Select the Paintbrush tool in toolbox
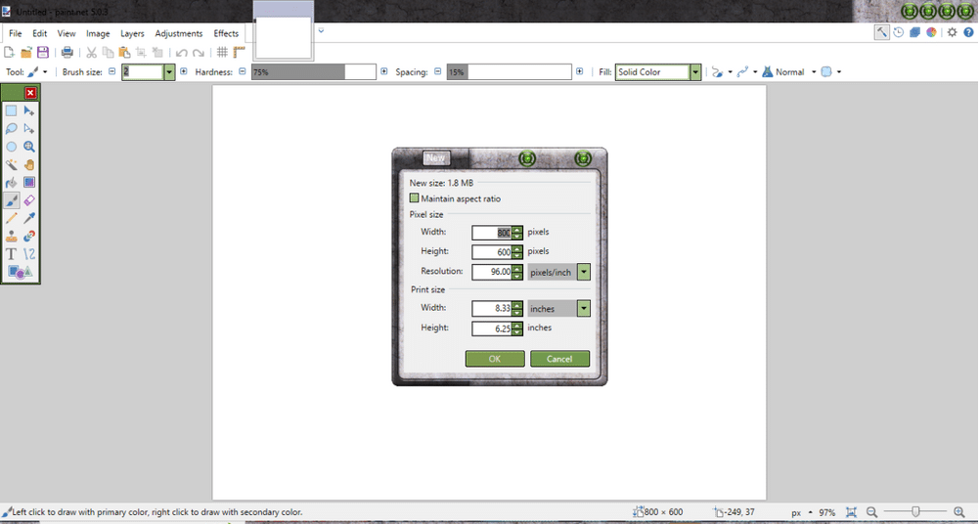 (12, 200)
